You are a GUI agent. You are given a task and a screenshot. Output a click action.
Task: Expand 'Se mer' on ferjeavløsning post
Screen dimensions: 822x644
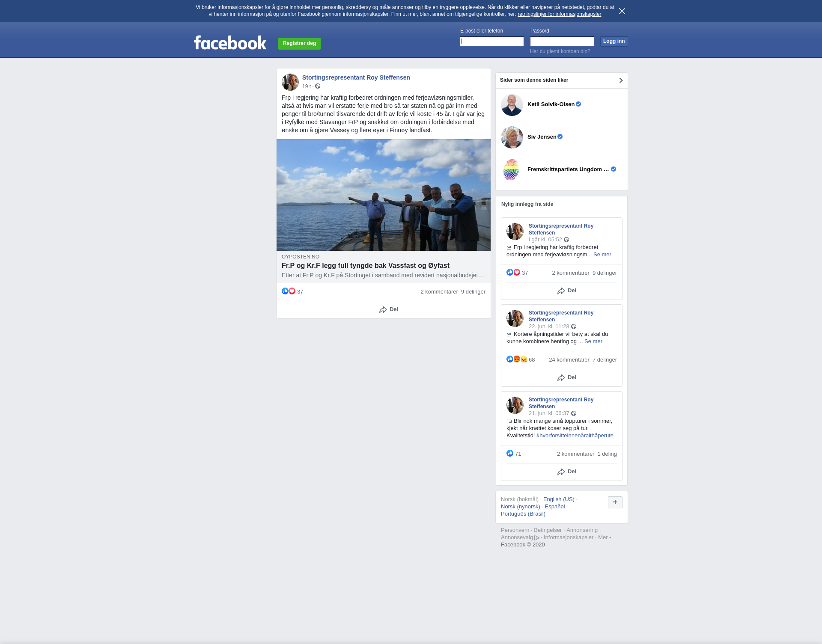coord(602,255)
